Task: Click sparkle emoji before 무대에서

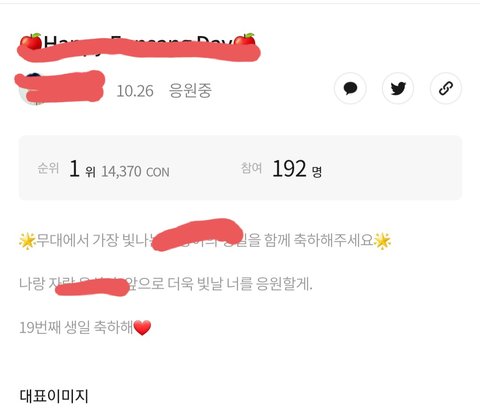Action: 27,241
